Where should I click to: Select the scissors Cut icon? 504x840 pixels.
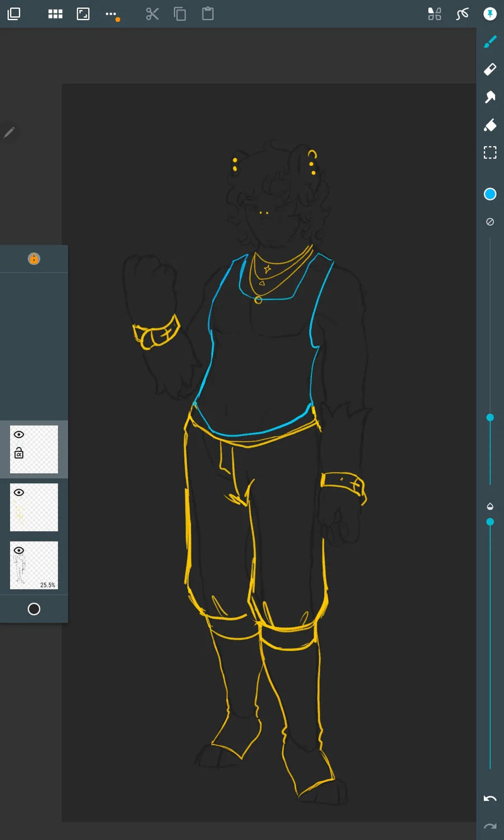[152, 14]
